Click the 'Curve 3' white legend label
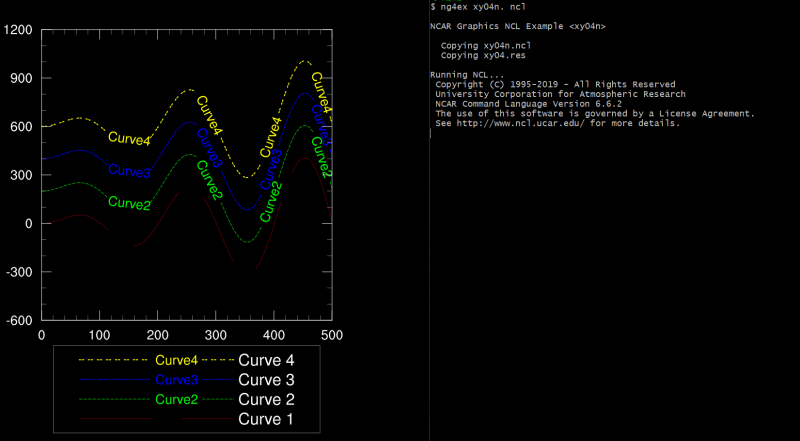This screenshot has height=441, width=800. [x=266, y=379]
